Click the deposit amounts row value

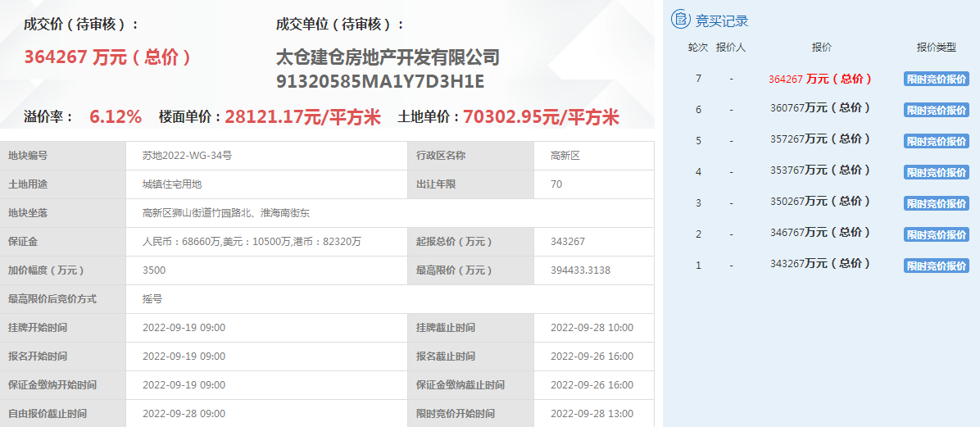252,241
